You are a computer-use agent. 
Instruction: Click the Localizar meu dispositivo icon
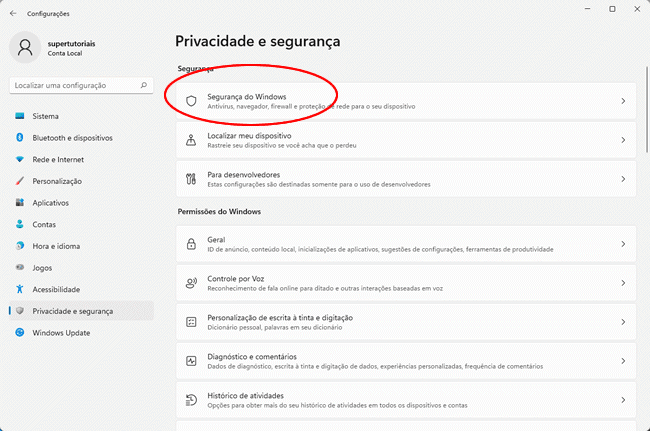pos(191,140)
